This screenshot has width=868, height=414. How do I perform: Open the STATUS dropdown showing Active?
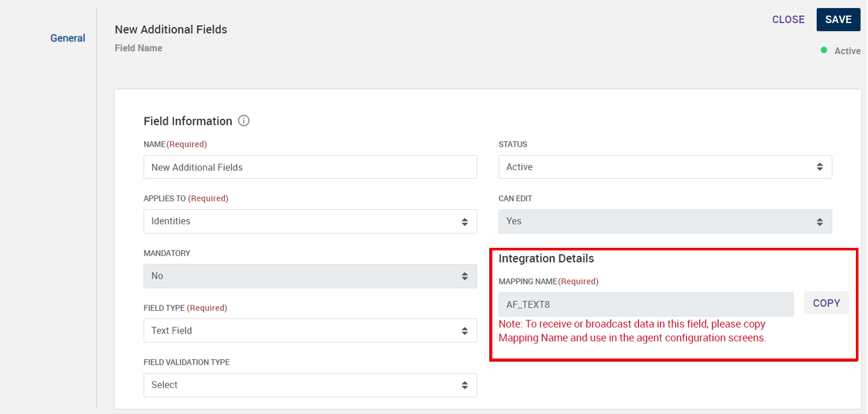click(x=665, y=166)
